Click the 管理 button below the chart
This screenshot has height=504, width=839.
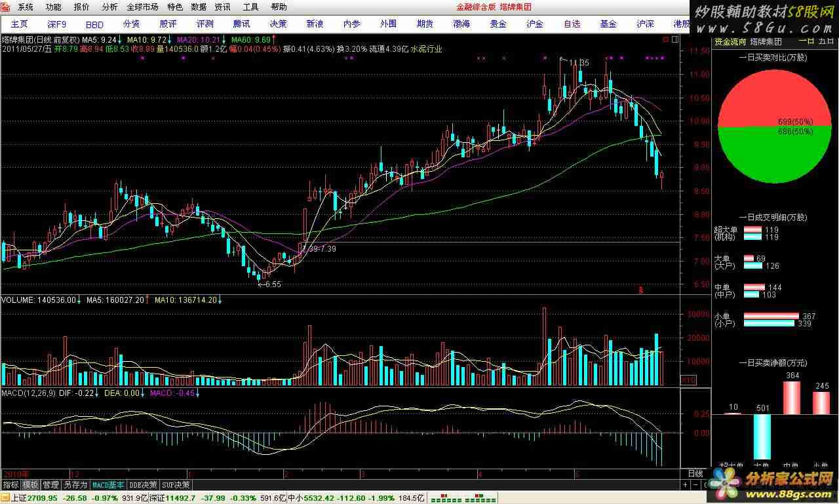pos(51,485)
